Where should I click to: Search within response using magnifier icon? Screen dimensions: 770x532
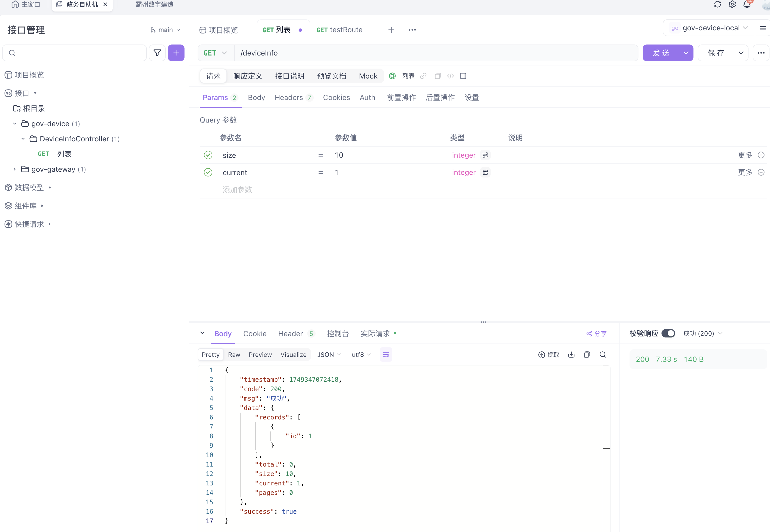click(603, 355)
